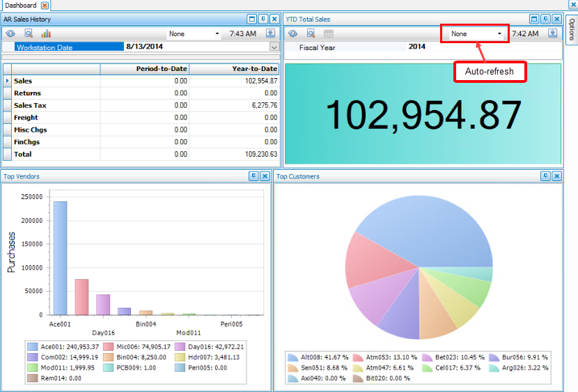Expand the Workstation Date dropdown arrow

click(x=274, y=47)
